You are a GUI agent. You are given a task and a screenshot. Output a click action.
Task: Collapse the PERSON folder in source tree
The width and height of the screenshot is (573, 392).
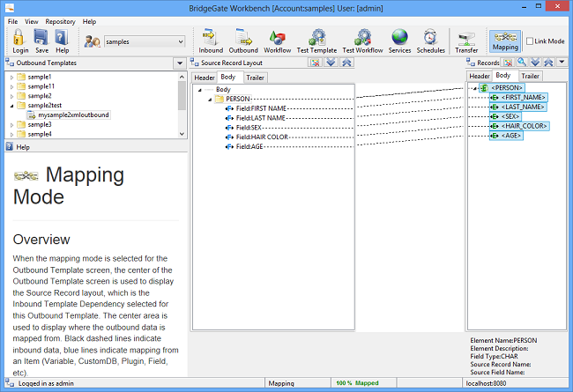click(x=210, y=100)
